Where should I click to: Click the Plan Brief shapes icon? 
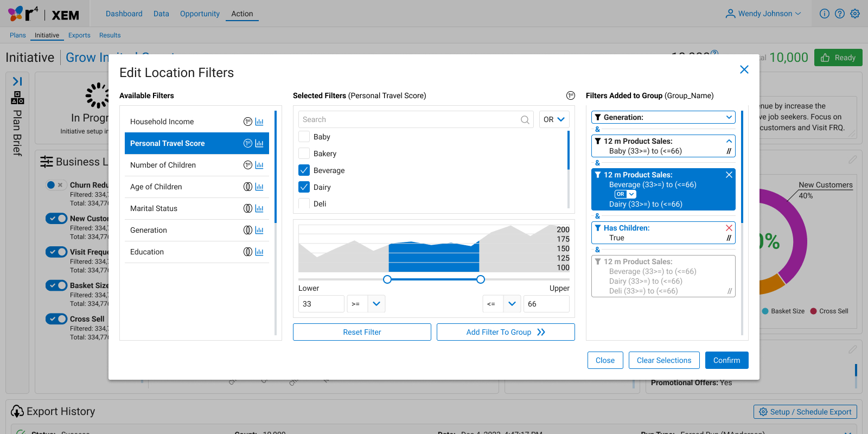coord(17,98)
